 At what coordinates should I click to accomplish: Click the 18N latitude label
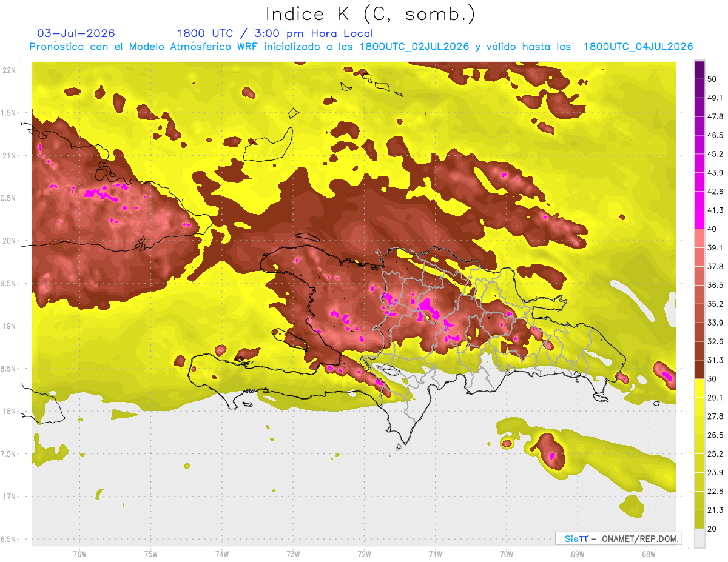click(10, 411)
